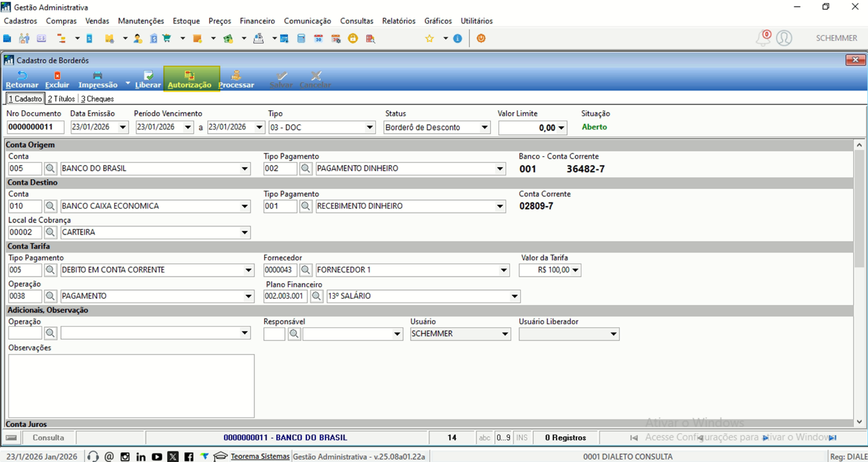The image size is (868, 462).
Task: Click the red power icon in toolbar
Action: (481, 38)
